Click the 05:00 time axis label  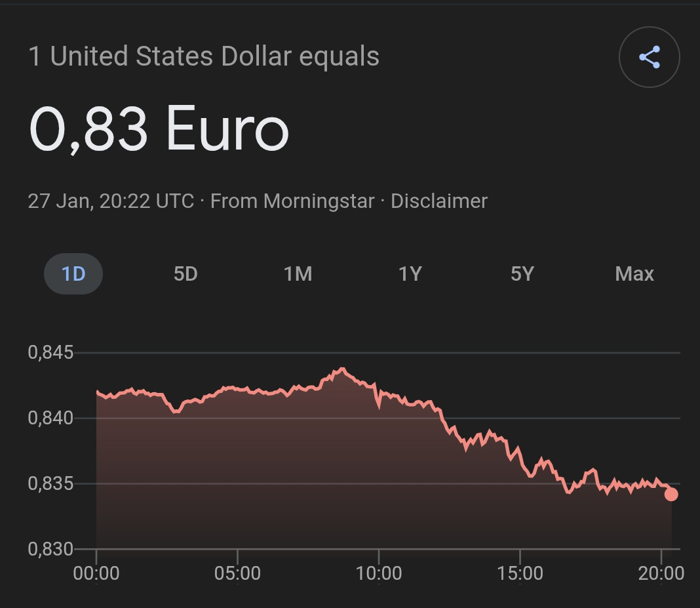tap(237, 573)
